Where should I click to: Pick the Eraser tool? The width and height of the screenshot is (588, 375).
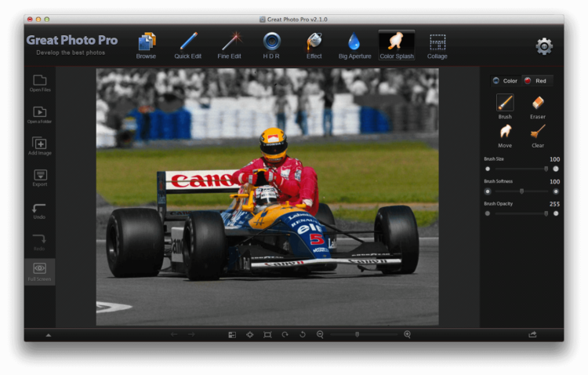click(x=538, y=107)
